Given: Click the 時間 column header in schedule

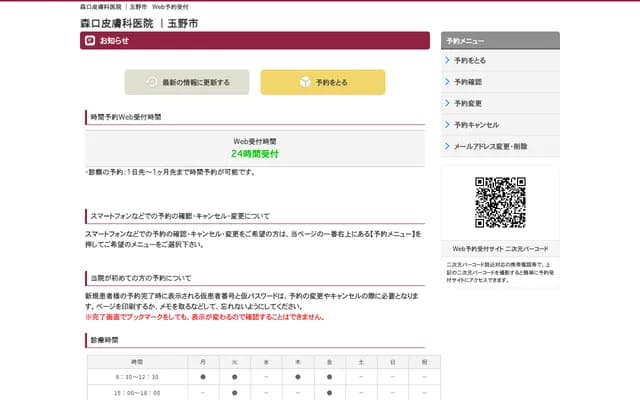Looking at the screenshot, I should coord(137,362).
